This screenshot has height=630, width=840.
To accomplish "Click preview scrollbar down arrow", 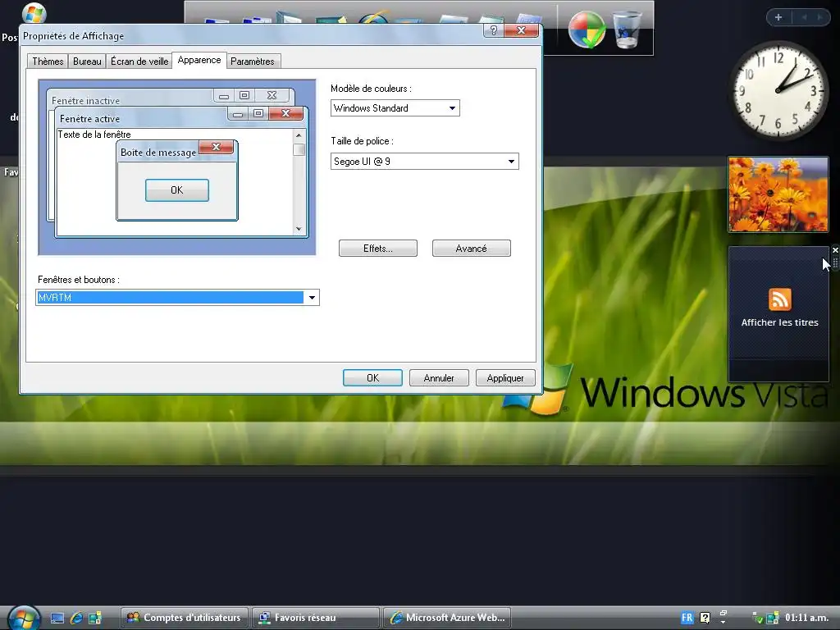I will pos(299,229).
